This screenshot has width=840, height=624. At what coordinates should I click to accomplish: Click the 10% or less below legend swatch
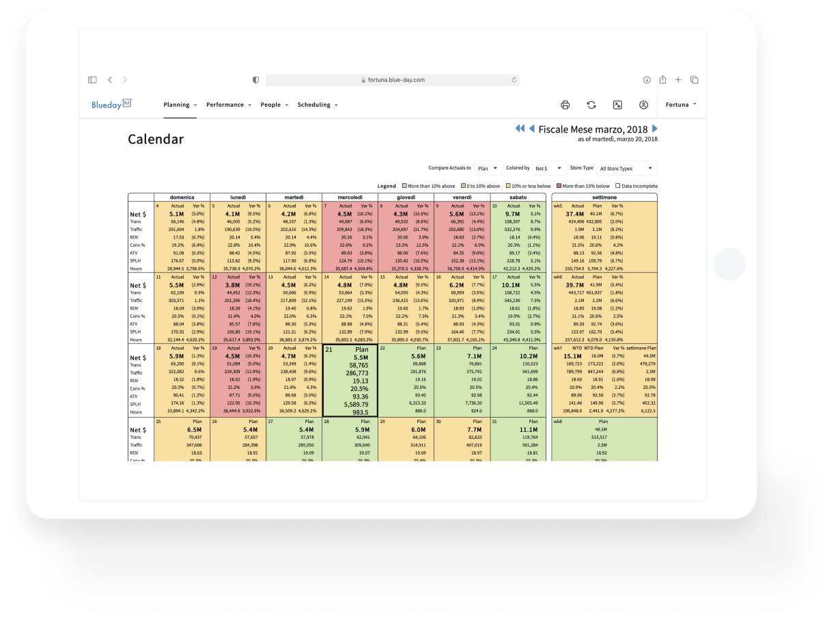(x=507, y=186)
